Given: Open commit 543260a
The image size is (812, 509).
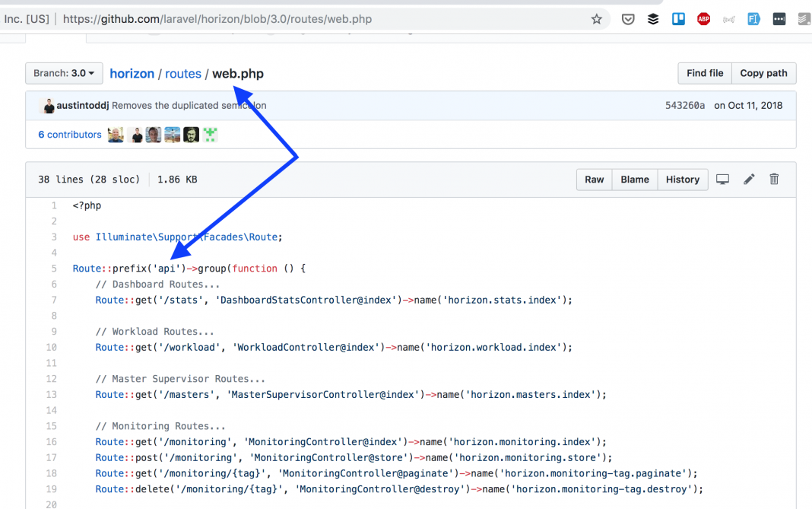Looking at the screenshot, I should 684,106.
